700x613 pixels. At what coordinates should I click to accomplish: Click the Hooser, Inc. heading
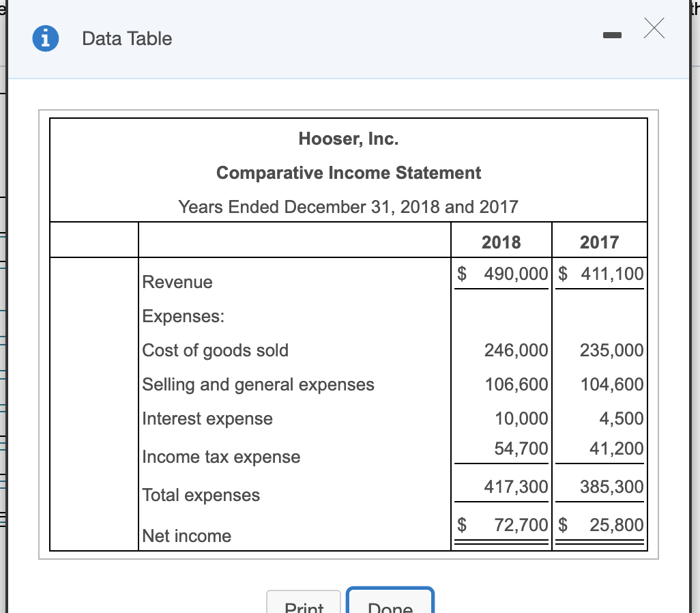click(x=348, y=139)
